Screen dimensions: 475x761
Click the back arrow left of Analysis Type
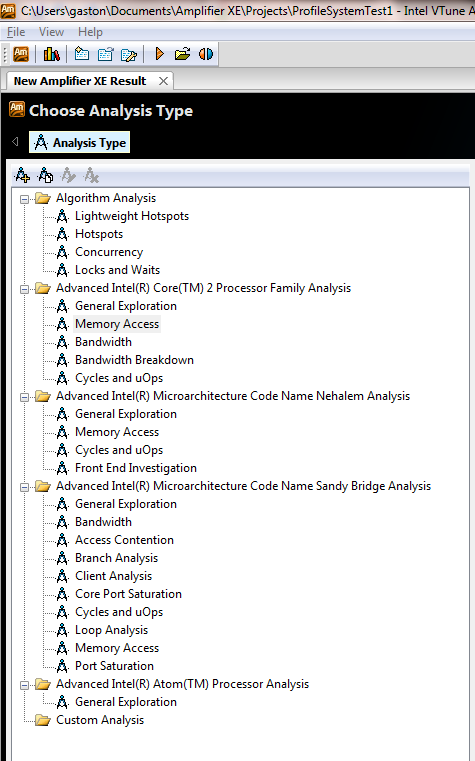[x=15, y=141]
